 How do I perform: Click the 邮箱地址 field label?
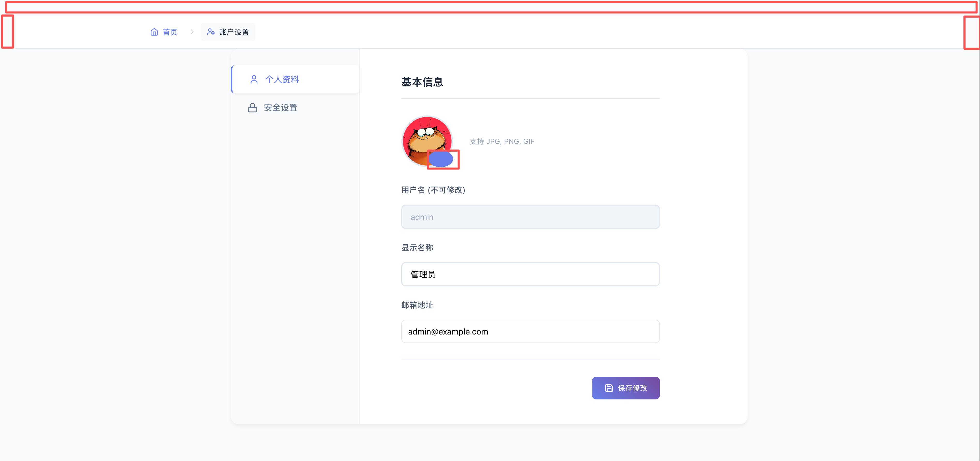pyautogui.click(x=417, y=305)
